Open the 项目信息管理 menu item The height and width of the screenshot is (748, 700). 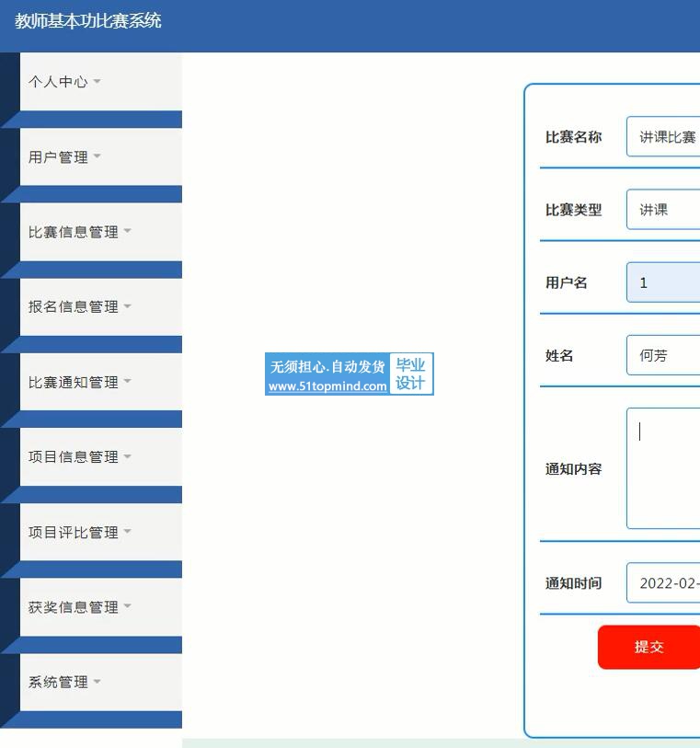pyautogui.click(x=100, y=456)
